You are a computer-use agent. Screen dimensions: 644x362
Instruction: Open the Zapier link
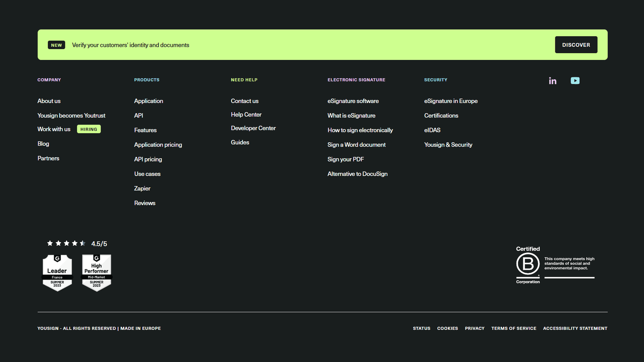(142, 189)
